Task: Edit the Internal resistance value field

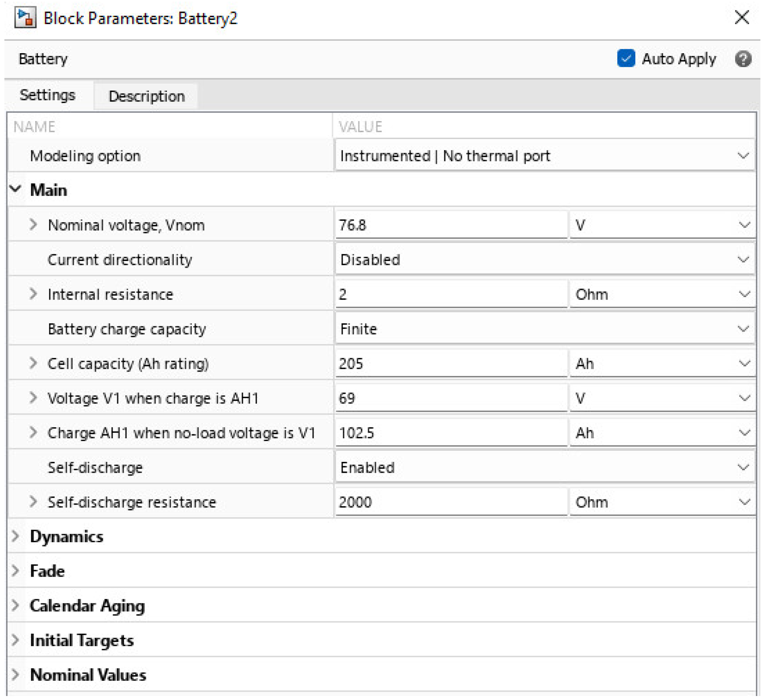Action: [x=451, y=294]
